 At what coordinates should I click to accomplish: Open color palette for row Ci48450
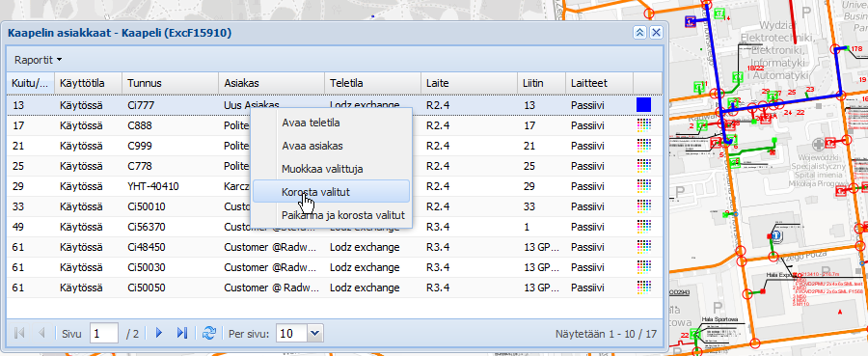644,246
